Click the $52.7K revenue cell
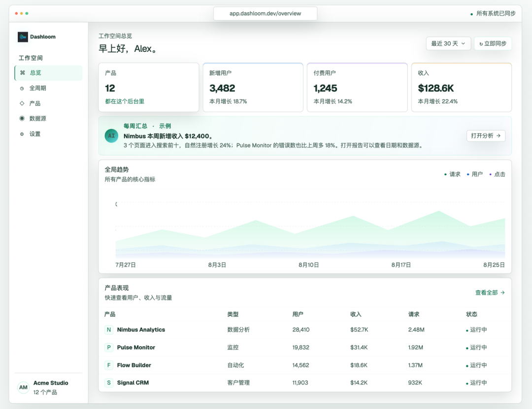Image resolution: width=532 pixels, height=409 pixels. 359,330
